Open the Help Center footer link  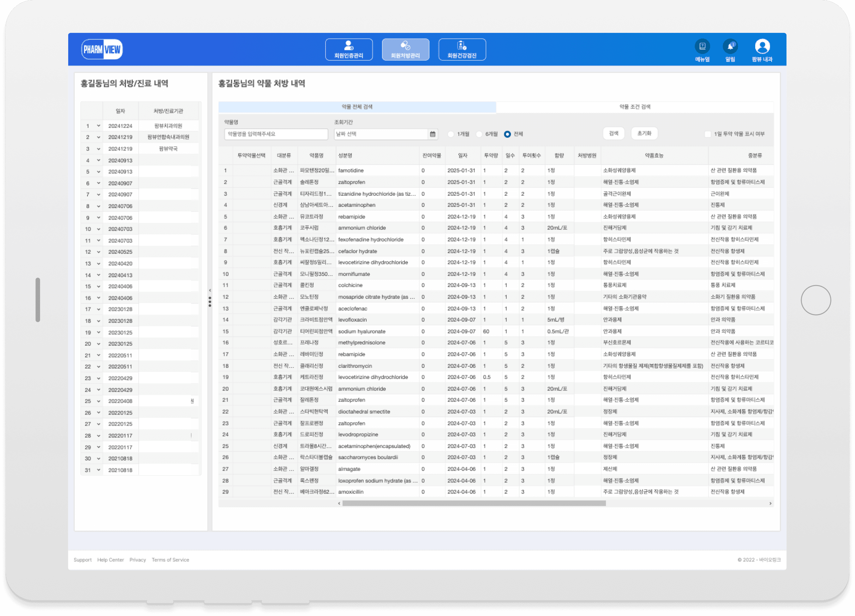[111, 560]
